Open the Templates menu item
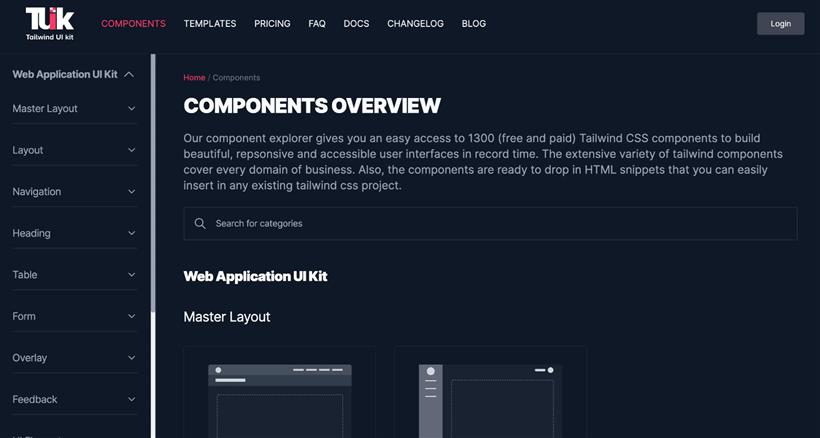The image size is (820, 438). point(210,24)
